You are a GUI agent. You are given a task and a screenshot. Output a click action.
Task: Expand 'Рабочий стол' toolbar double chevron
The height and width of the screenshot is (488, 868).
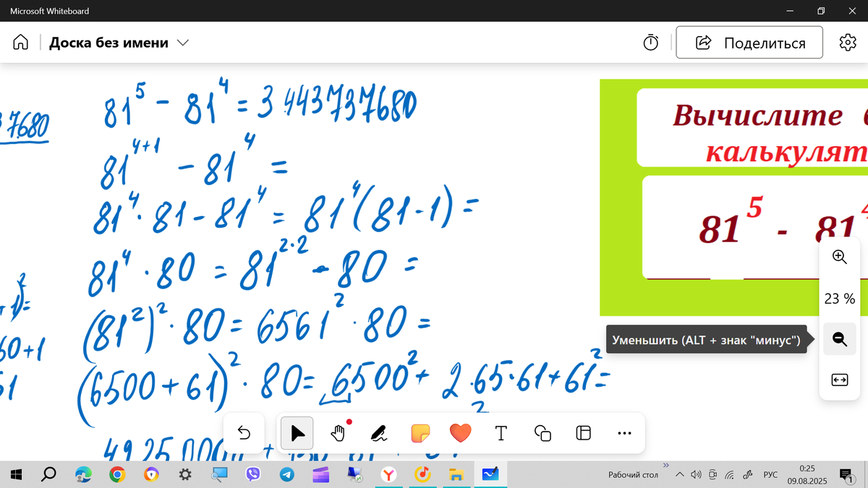[665, 465]
